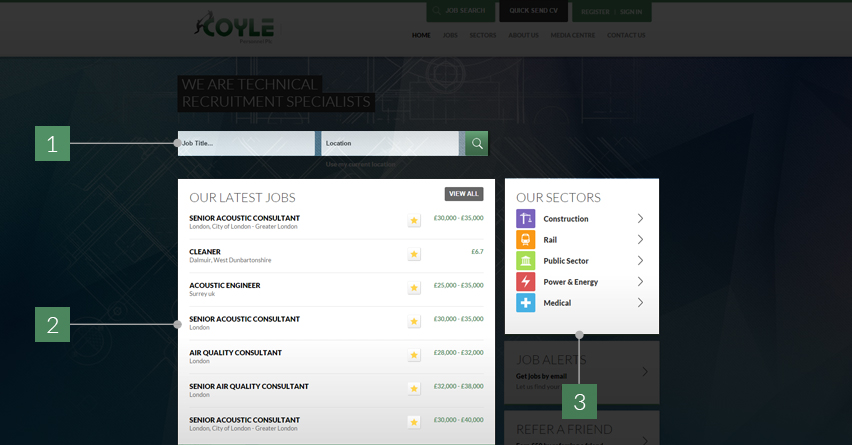Click the orange Rail sector icon

pyautogui.click(x=526, y=239)
